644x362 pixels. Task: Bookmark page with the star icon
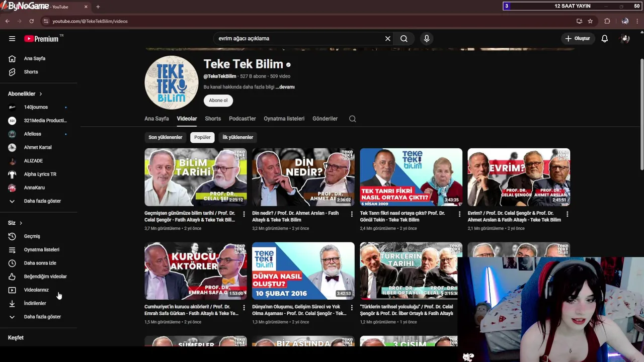tap(590, 21)
